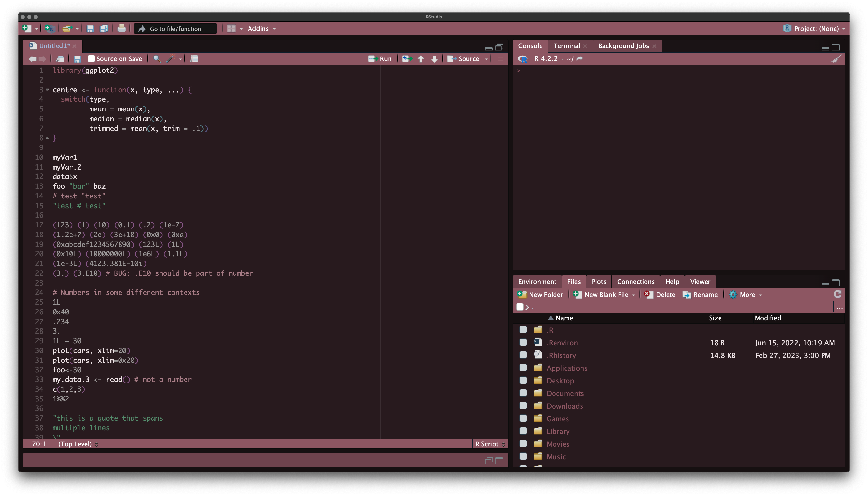Viewport: 868px width, 496px height.
Task: Check the .R folder checkbox
Action: coord(523,330)
